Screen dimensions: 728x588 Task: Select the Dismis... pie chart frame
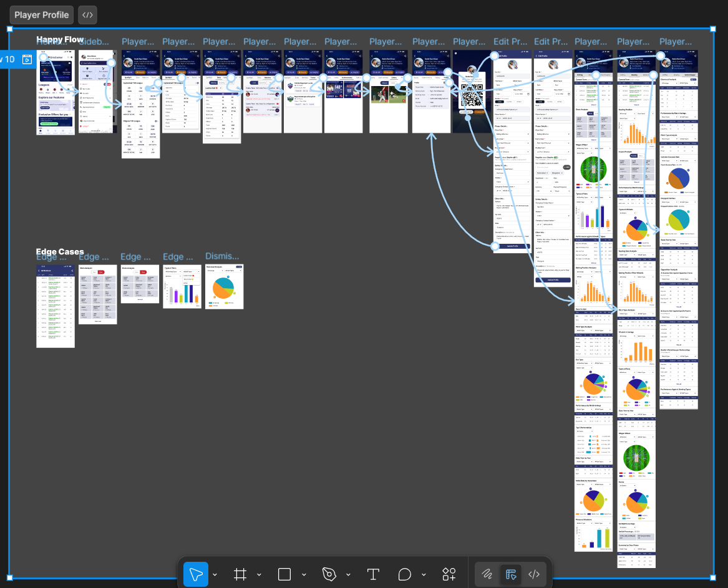pyautogui.click(x=224, y=287)
